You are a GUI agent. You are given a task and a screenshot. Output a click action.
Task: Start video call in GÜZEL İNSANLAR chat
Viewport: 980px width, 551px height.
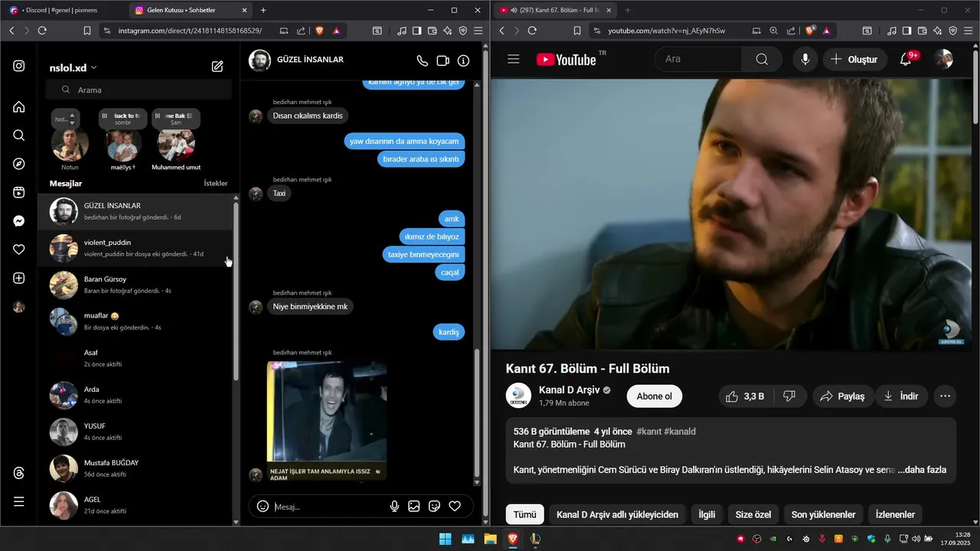[443, 60]
